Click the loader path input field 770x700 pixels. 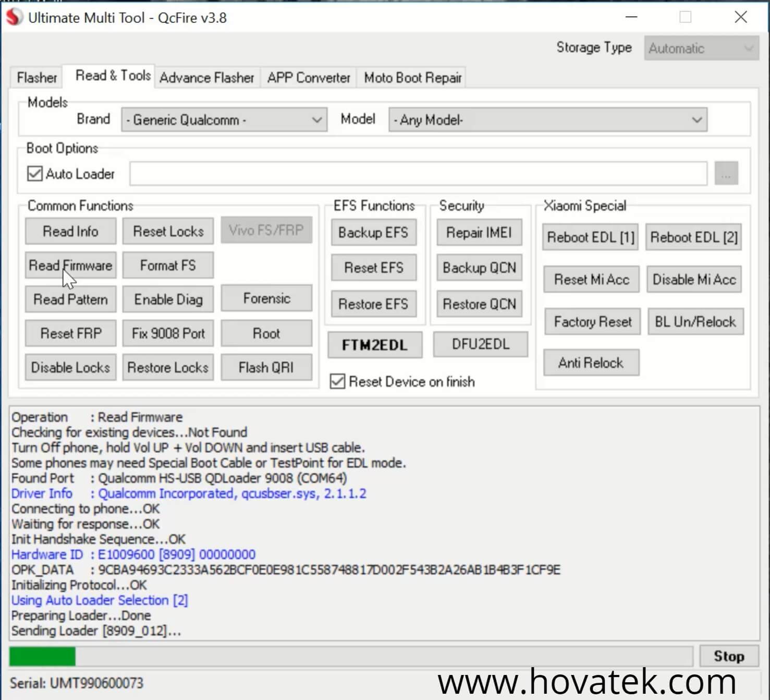(418, 173)
